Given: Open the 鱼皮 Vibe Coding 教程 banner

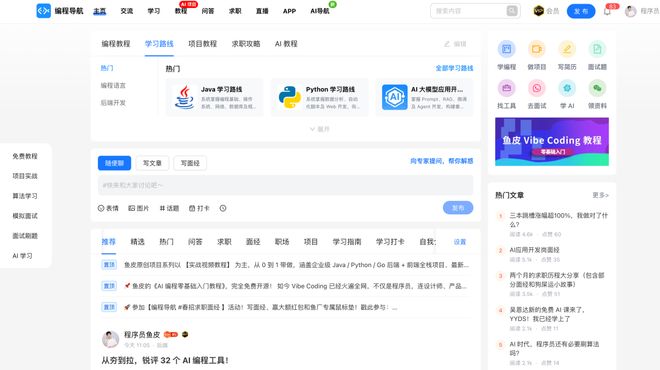Looking at the screenshot, I should [552, 142].
